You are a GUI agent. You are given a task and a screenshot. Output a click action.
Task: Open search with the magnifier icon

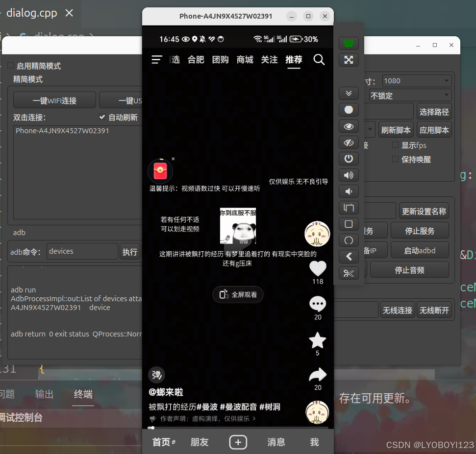click(x=319, y=59)
